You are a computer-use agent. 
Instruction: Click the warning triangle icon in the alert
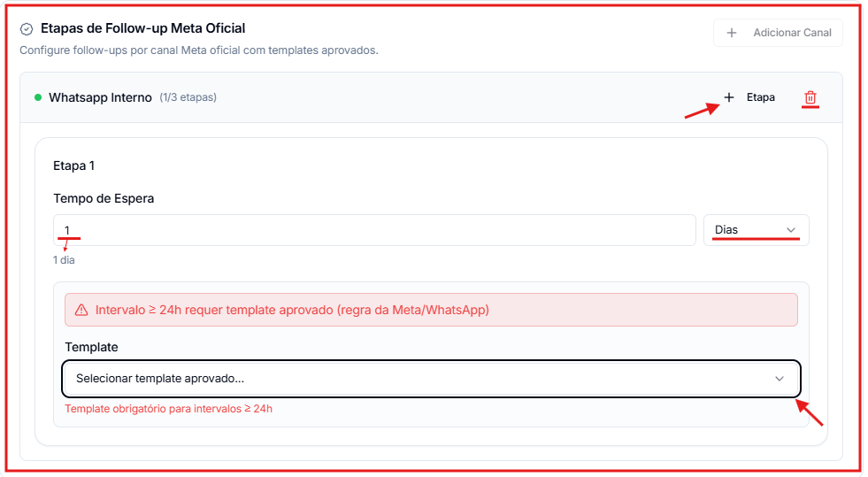tap(81, 310)
